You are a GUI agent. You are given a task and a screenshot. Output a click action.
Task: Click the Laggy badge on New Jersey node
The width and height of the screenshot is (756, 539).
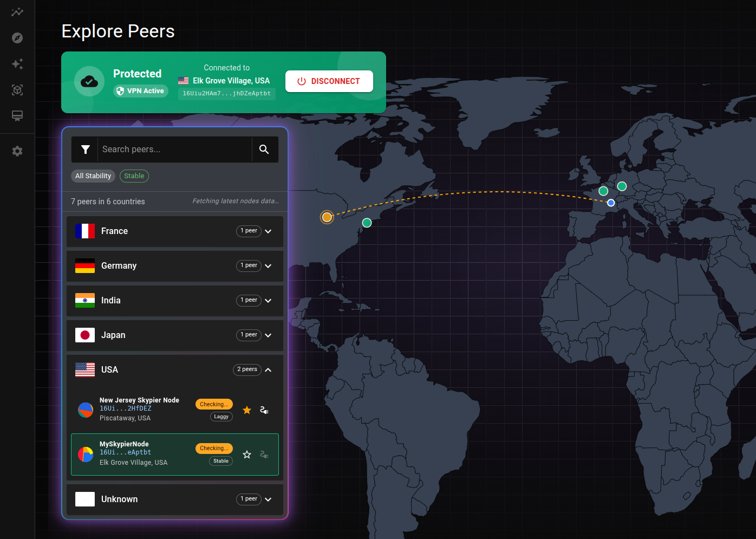tap(221, 417)
